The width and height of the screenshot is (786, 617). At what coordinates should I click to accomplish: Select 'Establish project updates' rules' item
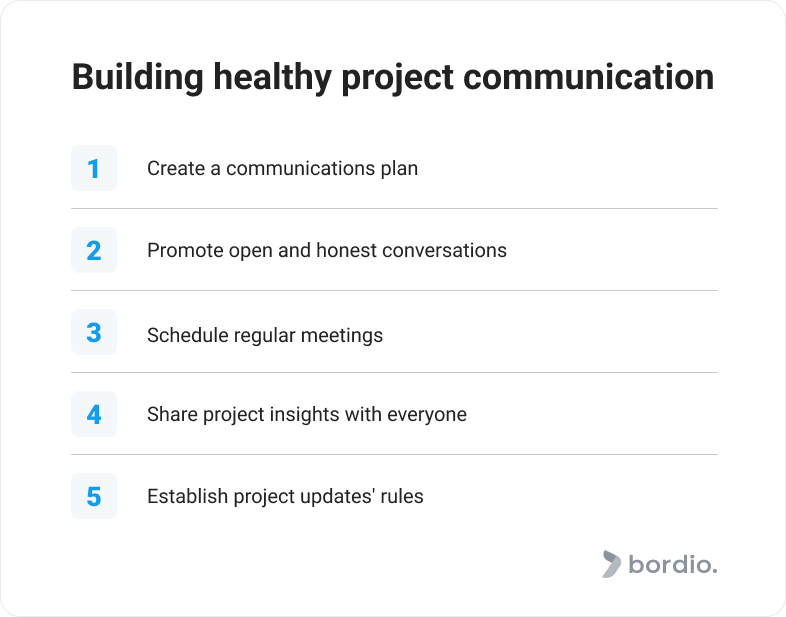(285, 496)
